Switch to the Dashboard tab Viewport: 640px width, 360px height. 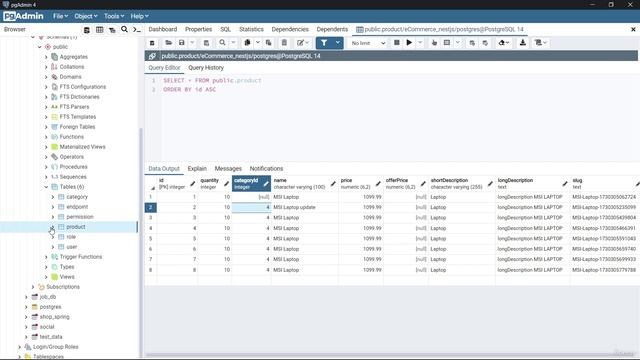coord(162,29)
